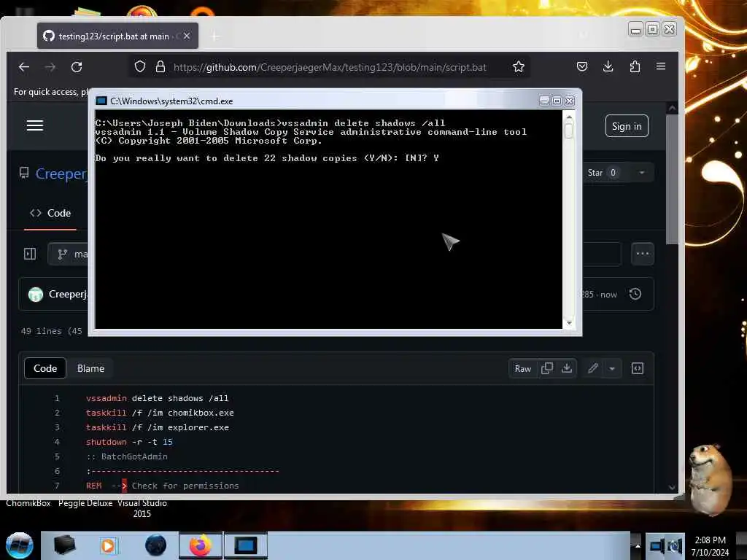Select line number 4 in code
747x560 pixels.
[57, 443]
